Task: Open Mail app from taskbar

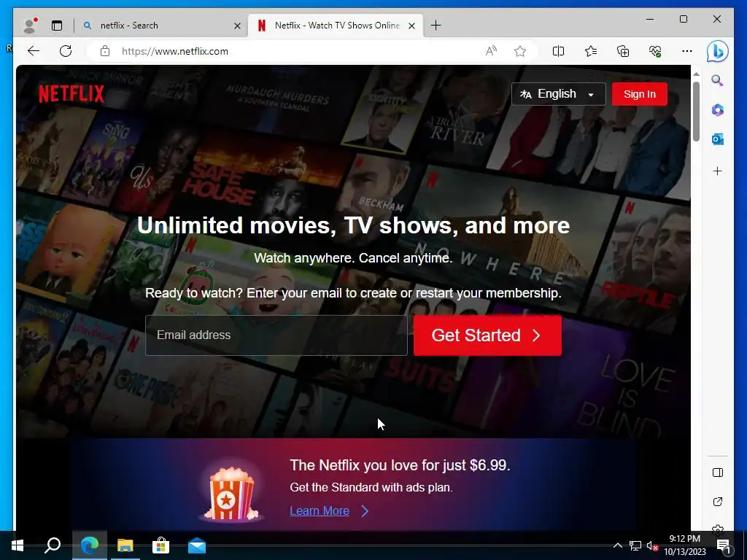Action: pos(197,545)
